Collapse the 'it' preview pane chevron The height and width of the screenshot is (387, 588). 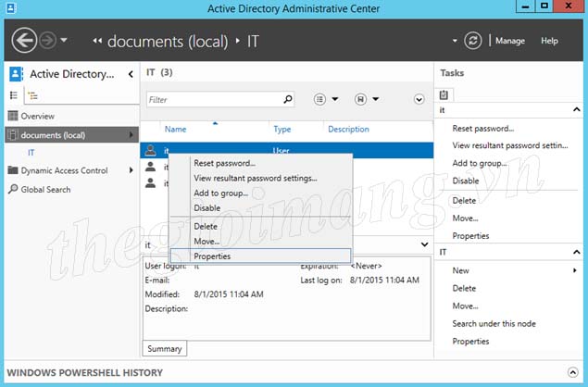pyautogui.click(x=424, y=244)
